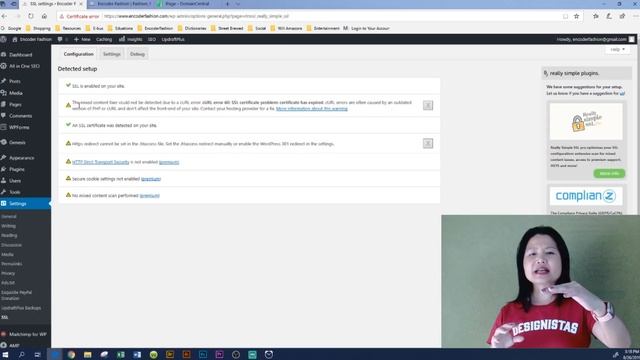The height and width of the screenshot is (360, 640).
Task: Open the SSL settings submenu item
Action: pyautogui.click(x=4, y=317)
